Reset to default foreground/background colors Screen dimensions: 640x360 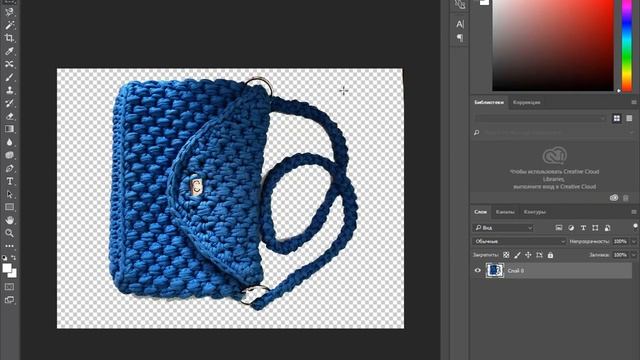(4, 258)
